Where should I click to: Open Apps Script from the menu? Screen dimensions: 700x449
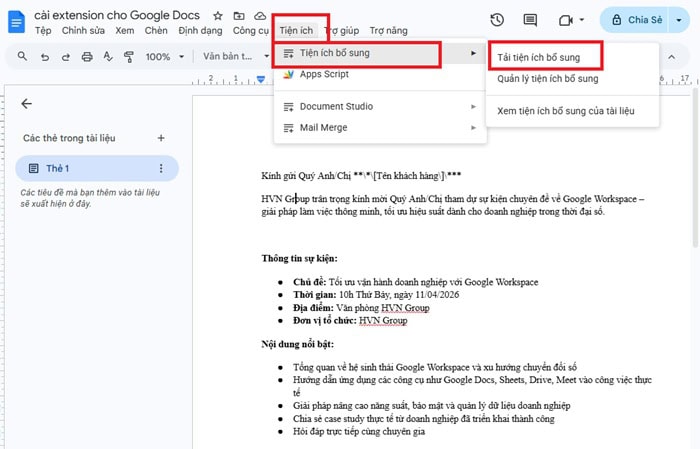(x=324, y=74)
